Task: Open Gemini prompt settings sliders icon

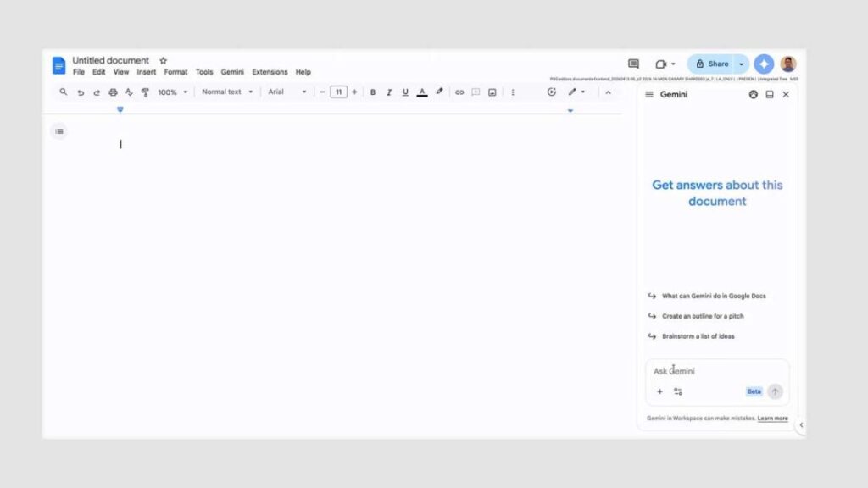Action: point(677,391)
